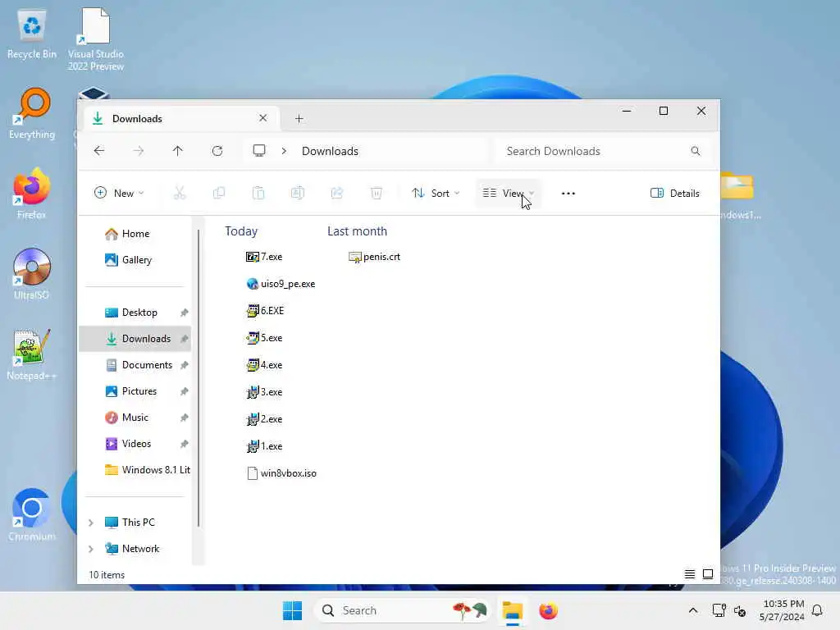The image size is (840, 630).
Task: Click the Cut scissors icon in toolbar
Action: [180, 193]
